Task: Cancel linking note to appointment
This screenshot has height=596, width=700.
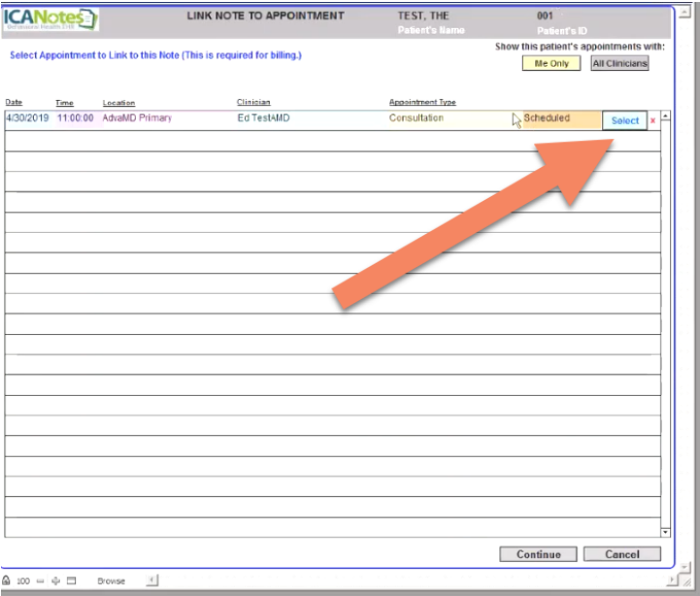Action: click(621, 554)
